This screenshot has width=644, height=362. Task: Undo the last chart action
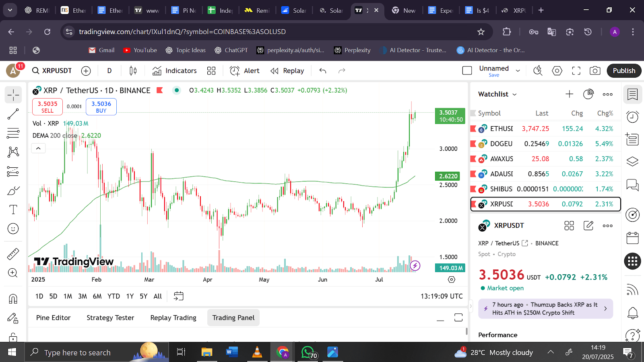(323, 71)
